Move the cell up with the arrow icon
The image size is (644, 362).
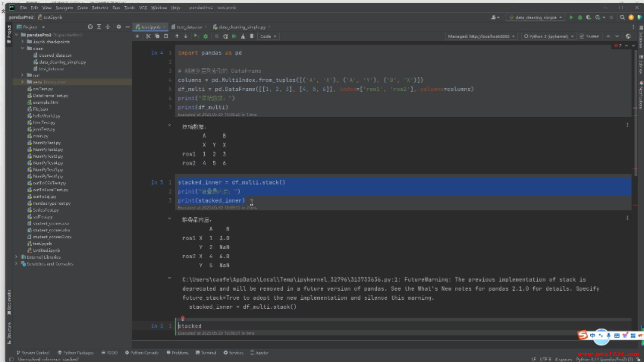pyautogui.click(x=177, y=36)
